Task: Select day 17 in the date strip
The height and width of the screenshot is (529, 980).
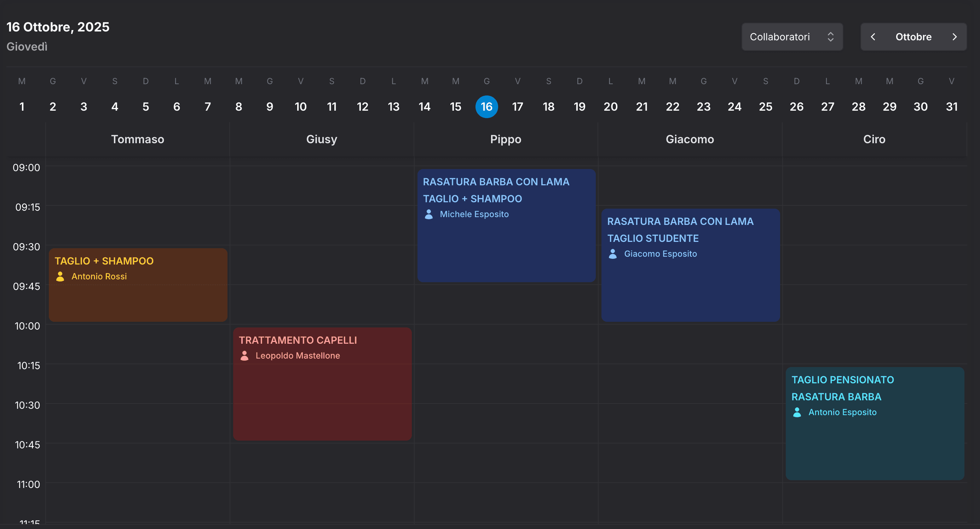Action: pyautogui.click(x=517, y=106)
